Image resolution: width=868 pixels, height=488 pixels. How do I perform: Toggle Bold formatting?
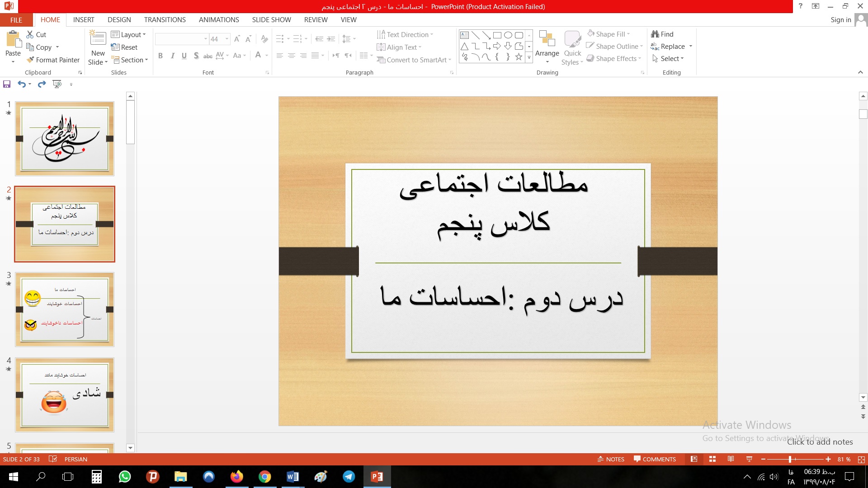click(x=160, y=56)
